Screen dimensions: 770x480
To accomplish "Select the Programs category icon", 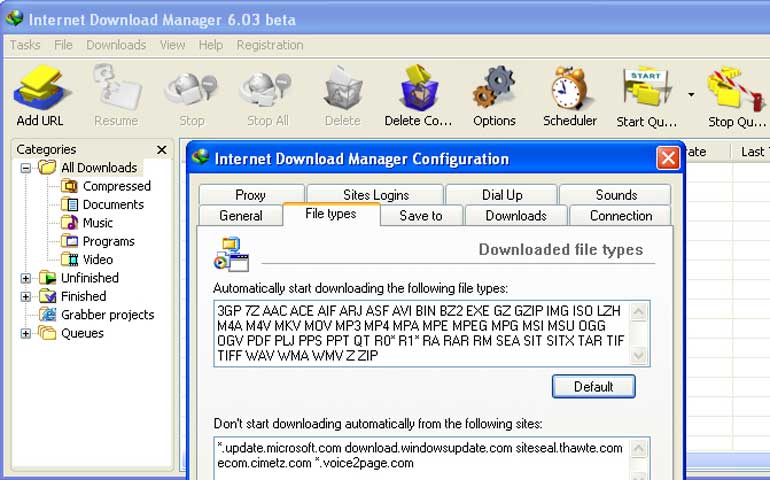I will 69,241.
